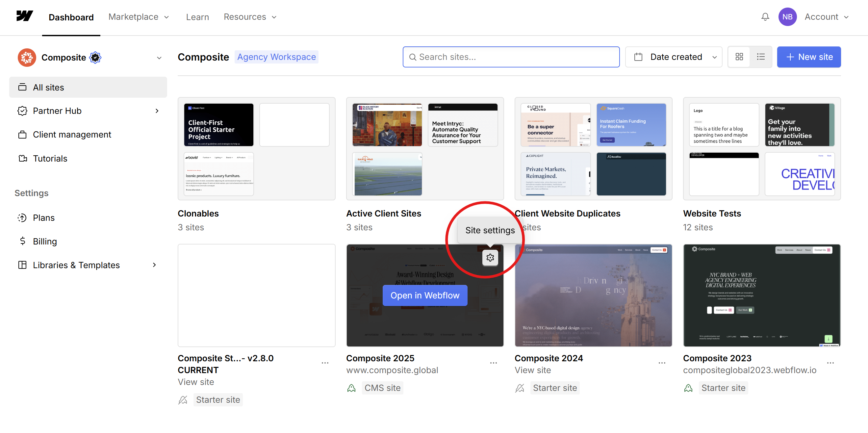Click Open in Webflow on Composite 2025
Viewport: 868px width, 433px height.
(x=424, y=295)
